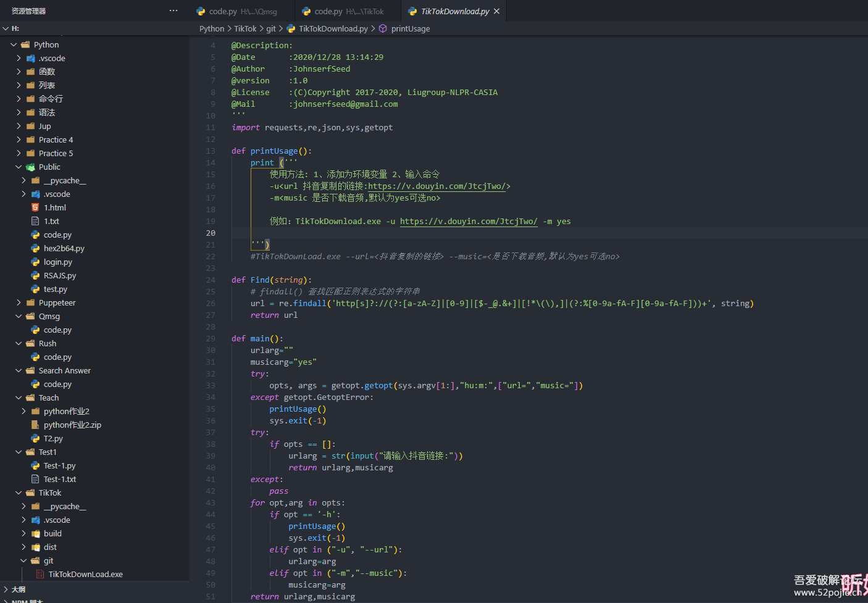The height and width of the screenshot is (603, 868).
Task: Click the HTML5 icon of 1.html
Action: [35, 207]
